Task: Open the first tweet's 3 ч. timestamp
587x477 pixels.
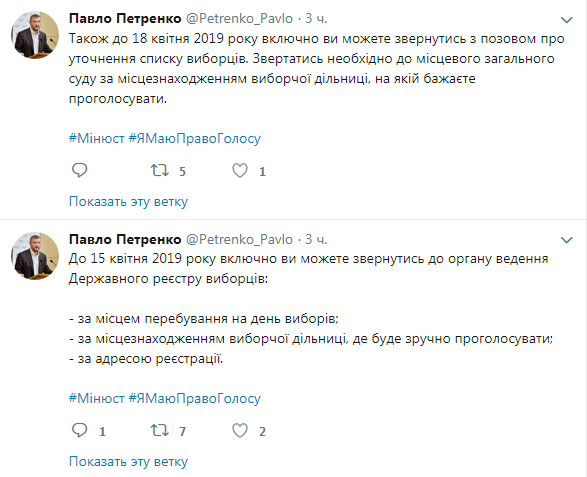Action: (x=316, y=18)
